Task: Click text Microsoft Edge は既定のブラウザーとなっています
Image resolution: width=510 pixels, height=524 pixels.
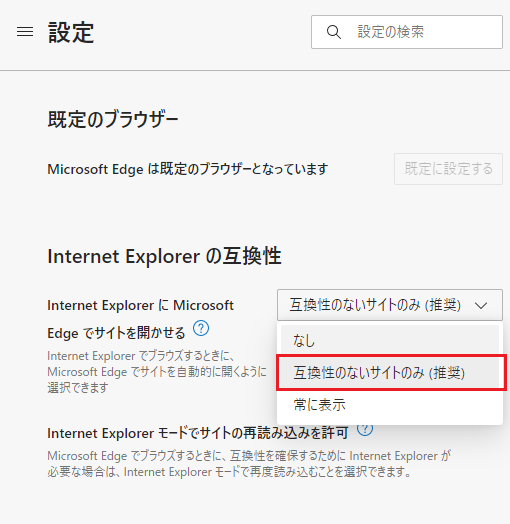Action: pyautogui.click(x=187, y=169)
